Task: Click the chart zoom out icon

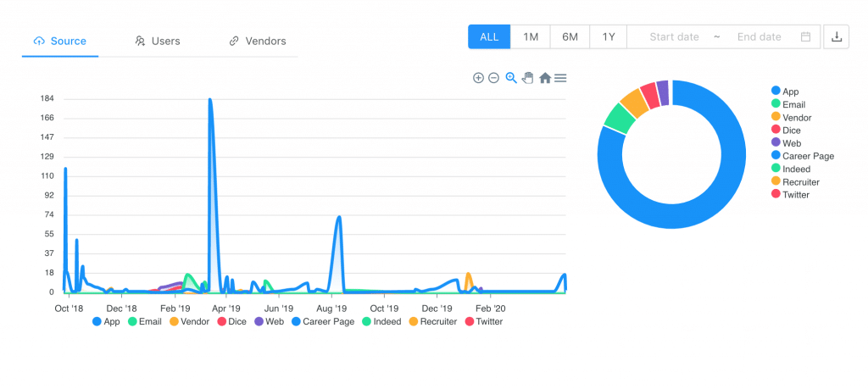Action: tap(494, 78)
